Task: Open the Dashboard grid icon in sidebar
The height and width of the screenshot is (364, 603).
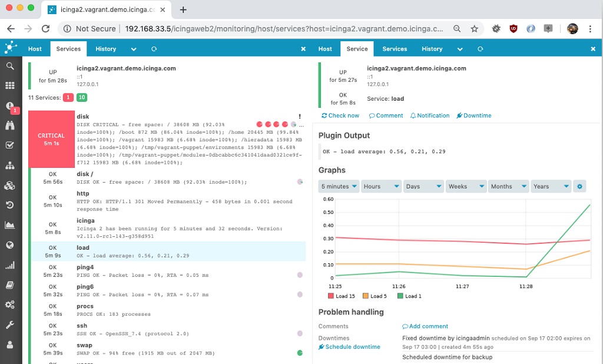Action: point(10,85)
